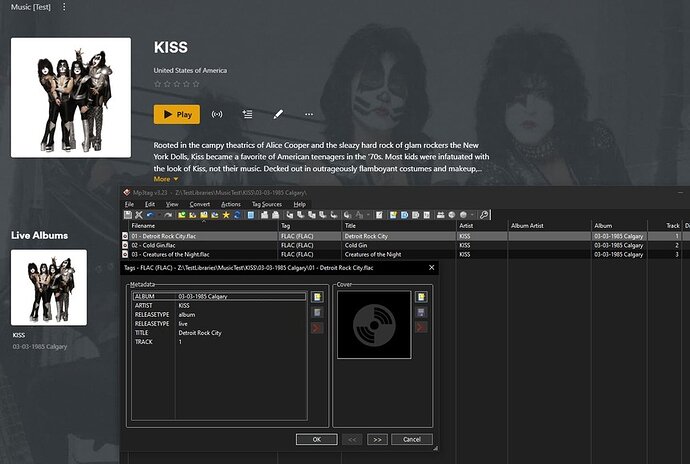Open the three-dot More menu next to the pencil

pyautogui.click(x=309, y=114)
